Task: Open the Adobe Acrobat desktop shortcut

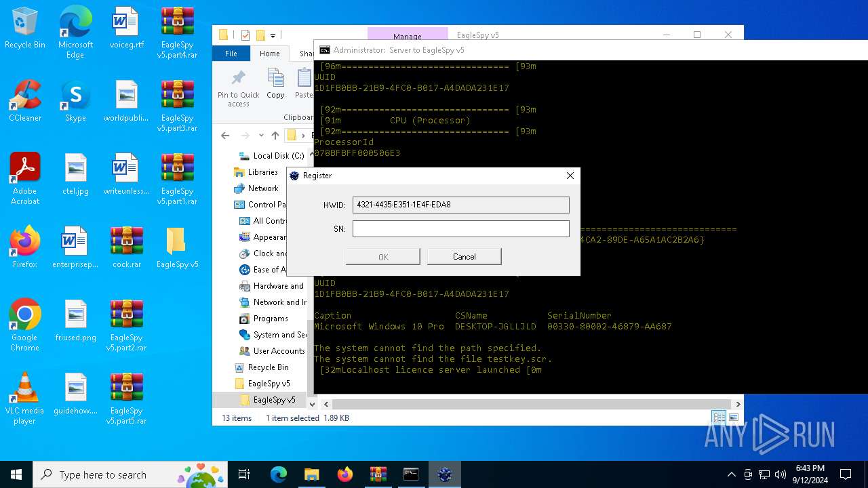Action: tap(25, 179)
